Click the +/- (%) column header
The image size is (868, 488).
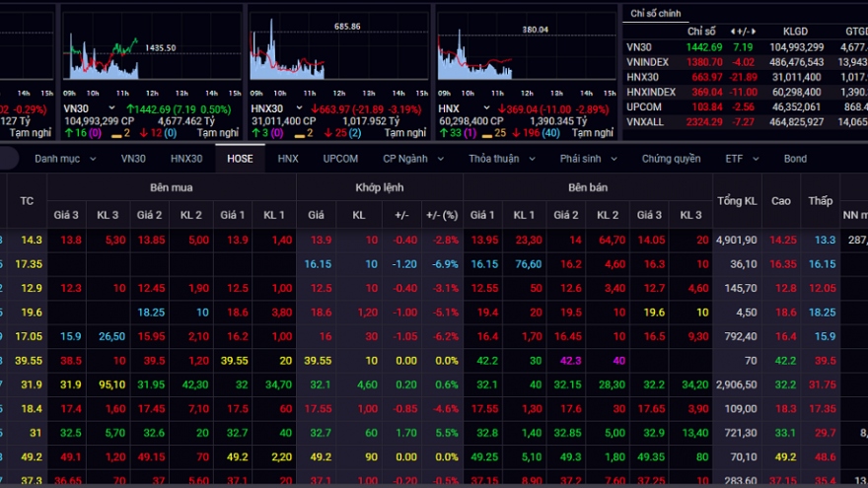(442, 215)
